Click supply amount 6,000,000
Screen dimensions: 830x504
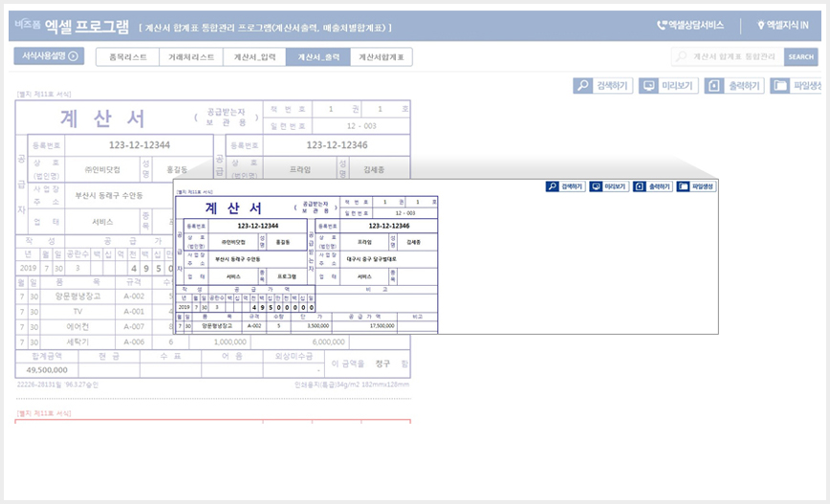[x=300, y=342]
